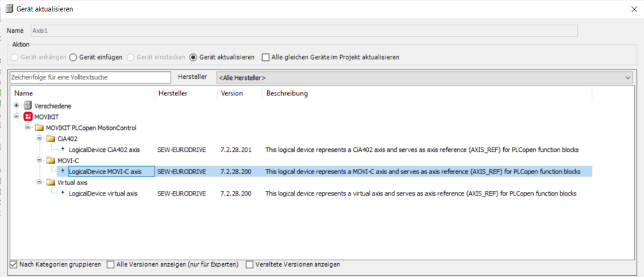Select the Gerät einfügen radio button
The image size is (644, 277).
pyautogui.click(x=73, y=57)
